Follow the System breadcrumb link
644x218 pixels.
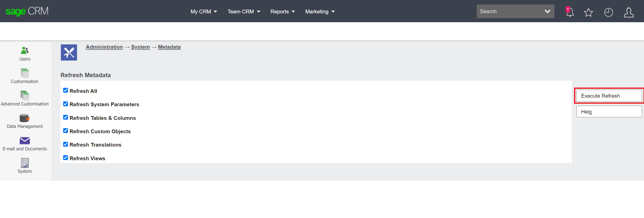[140, 47]
